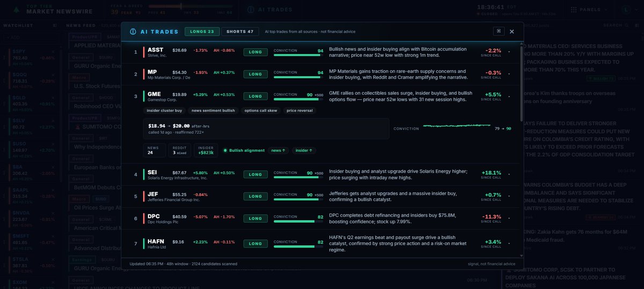Click the GME ticker symbol
This screenshot has height=289, width=644.
pyautogui.click(x=154, y=94)
